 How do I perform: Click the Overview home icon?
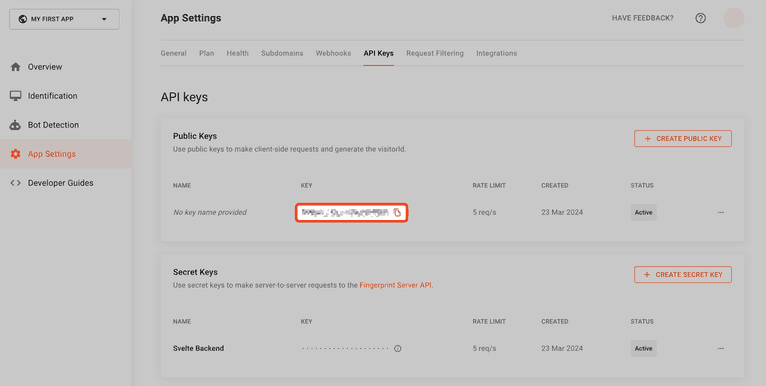click(x=16, y=67)
